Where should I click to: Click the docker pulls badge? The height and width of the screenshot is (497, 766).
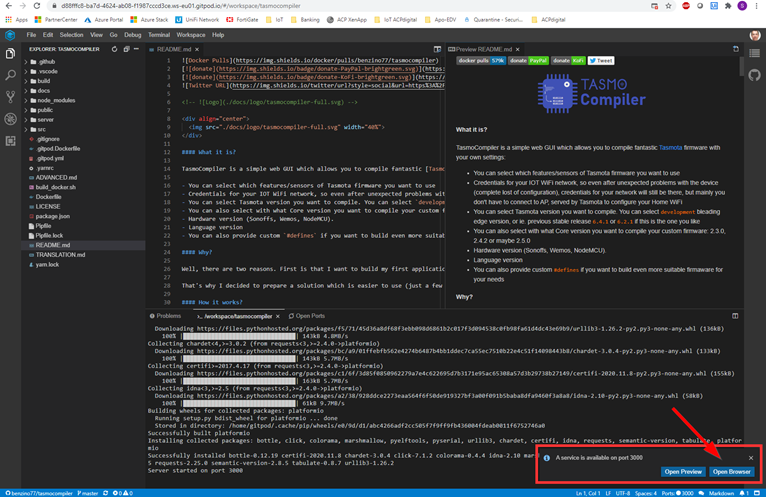pyautogui.click(x=481, y=61)
